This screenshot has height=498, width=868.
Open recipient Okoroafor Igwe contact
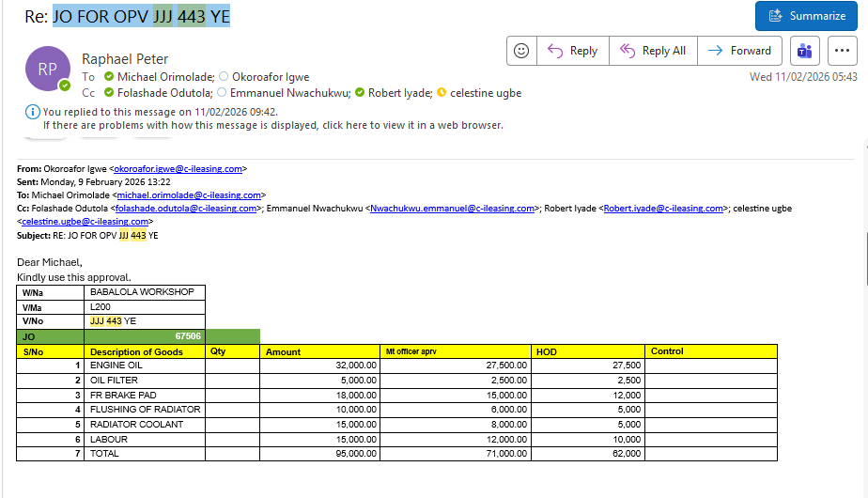pos(271,77)
